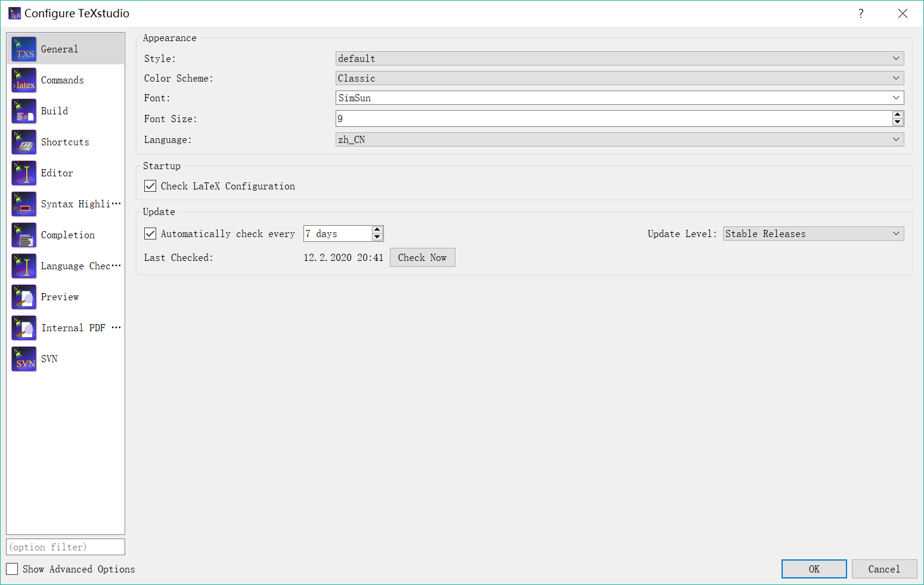
Task: Open the Update Level Stable Releases dropdown
Action: coord(813,234)
